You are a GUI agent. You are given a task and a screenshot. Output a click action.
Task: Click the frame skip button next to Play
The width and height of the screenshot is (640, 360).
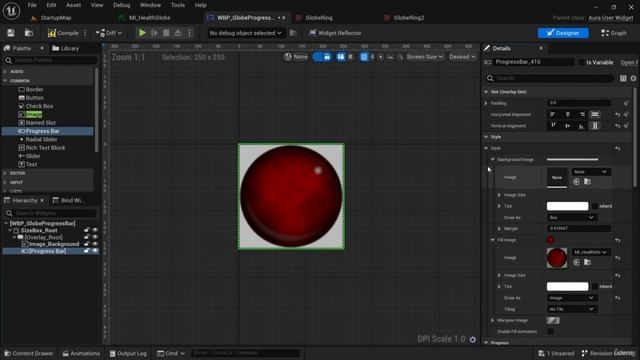(154, 33)
